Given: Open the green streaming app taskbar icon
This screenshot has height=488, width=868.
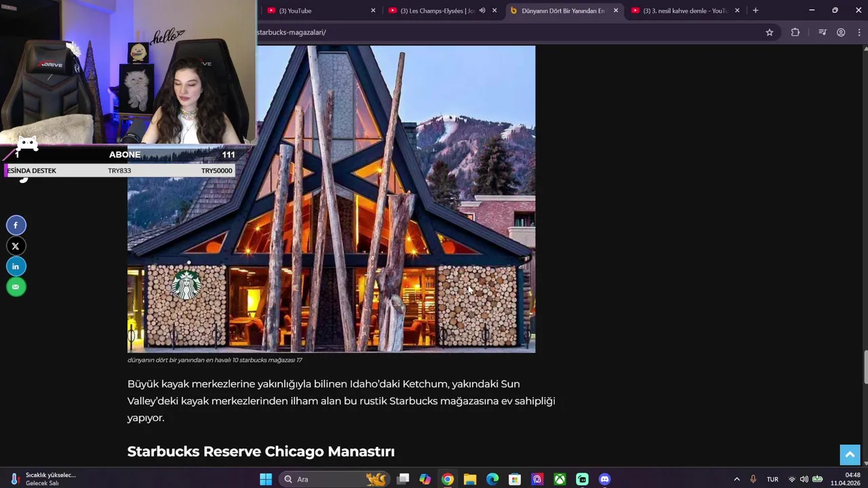Looking at the screenshot, I should [582, 479].
